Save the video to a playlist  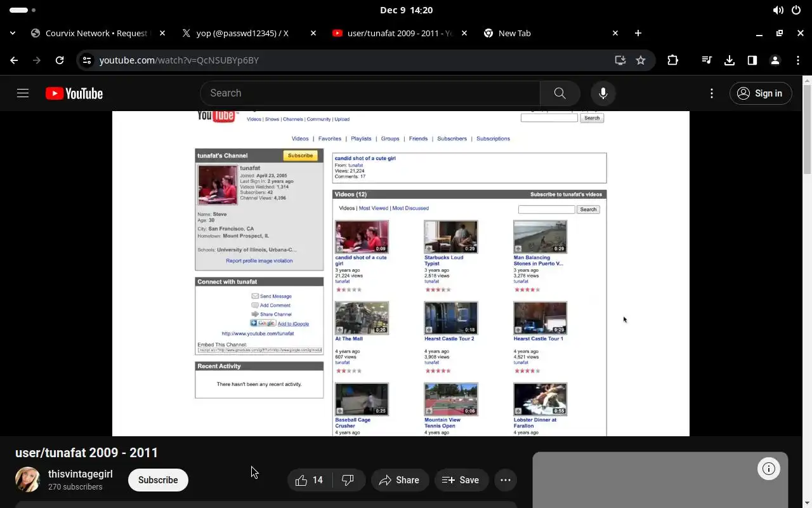coord(461,480)
